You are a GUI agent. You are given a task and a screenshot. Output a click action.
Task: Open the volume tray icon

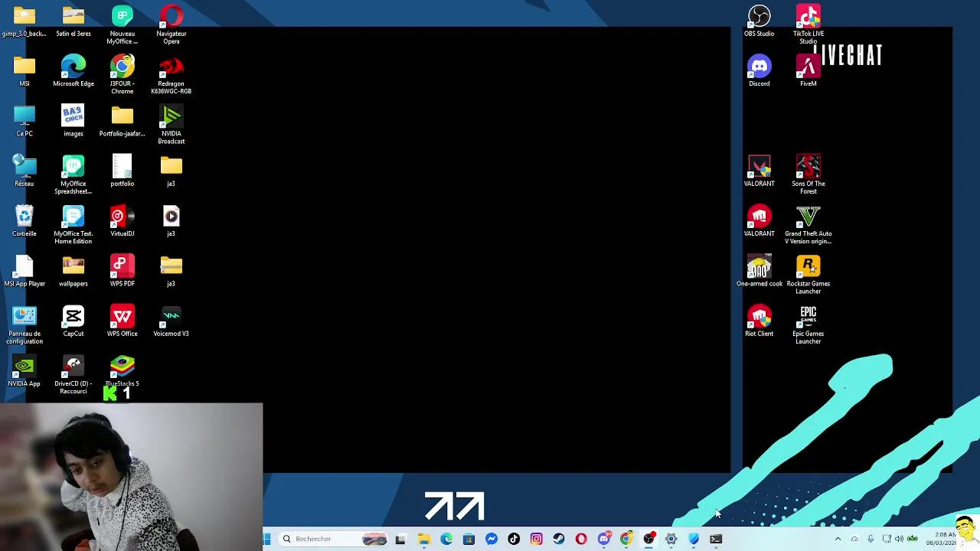click(899, 539)
